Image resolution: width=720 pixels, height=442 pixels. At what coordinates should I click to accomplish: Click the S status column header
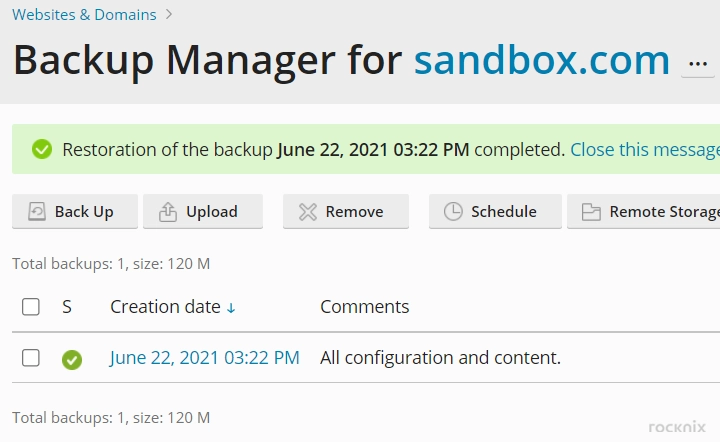coord(67,307)
